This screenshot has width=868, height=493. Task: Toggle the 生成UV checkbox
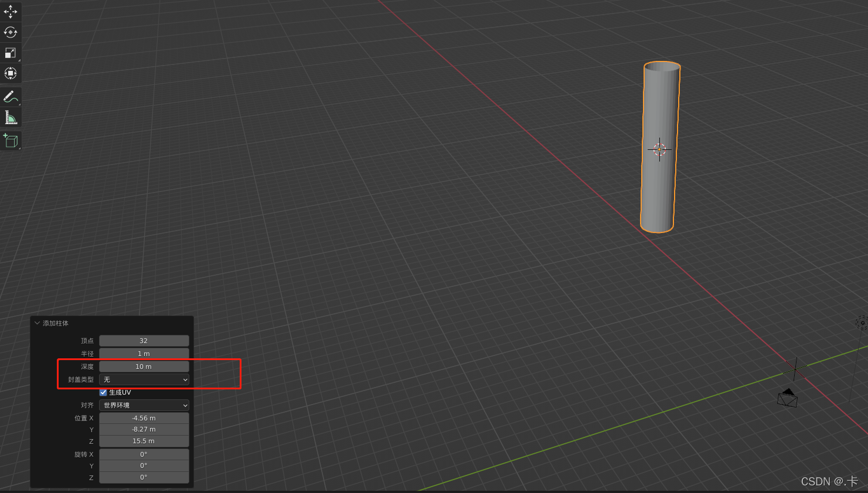click(103, 392)
